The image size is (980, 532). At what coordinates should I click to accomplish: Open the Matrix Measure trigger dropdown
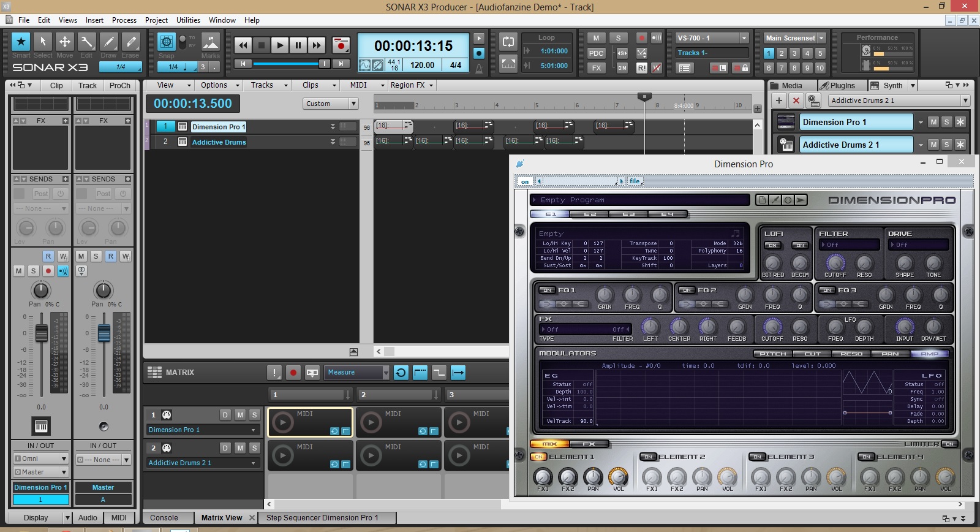tap(356, 373)
